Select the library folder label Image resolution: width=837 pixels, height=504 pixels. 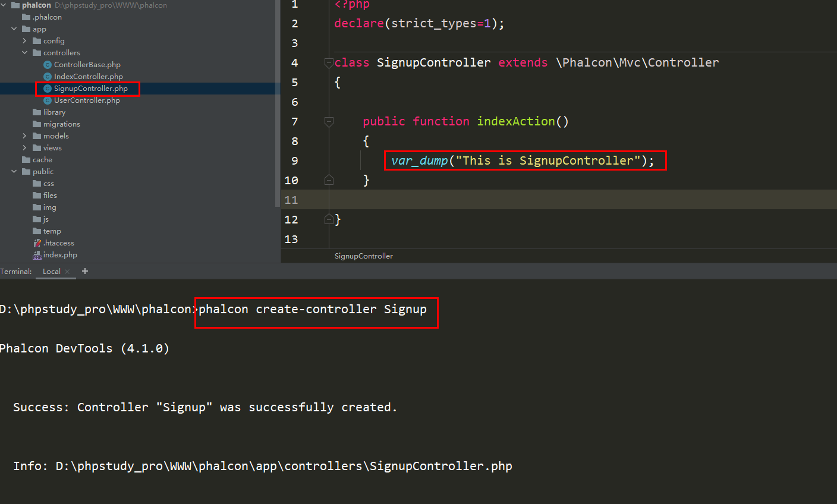tap(54, 112)
